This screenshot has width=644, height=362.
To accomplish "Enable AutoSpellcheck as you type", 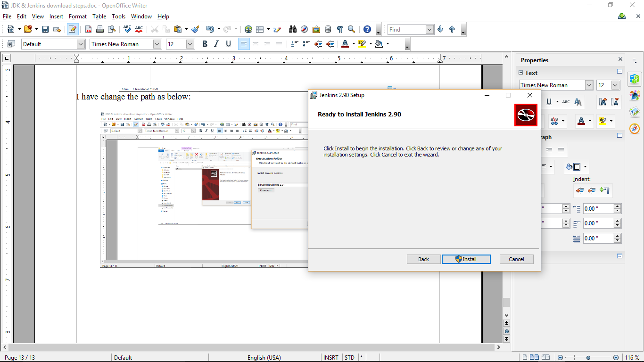I will 139,29.
